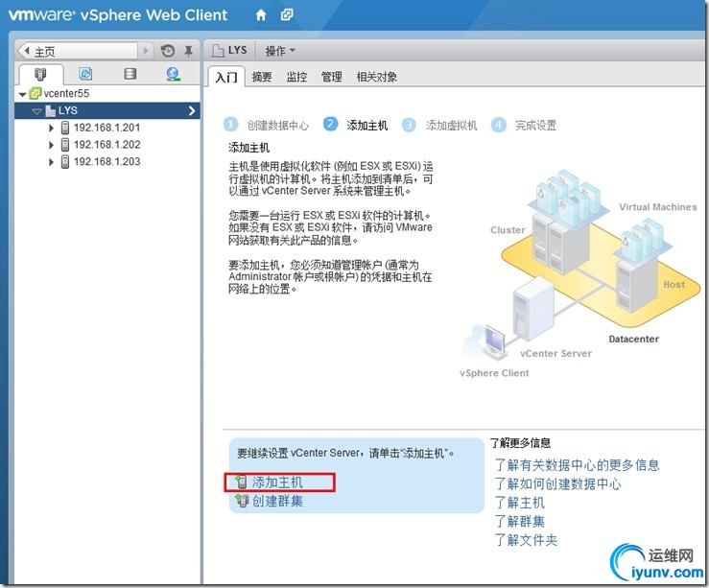709x588 pixels.
Task: Click the datacenter diagram illustration
Action: pyautogui.click(x=580, y=274)
